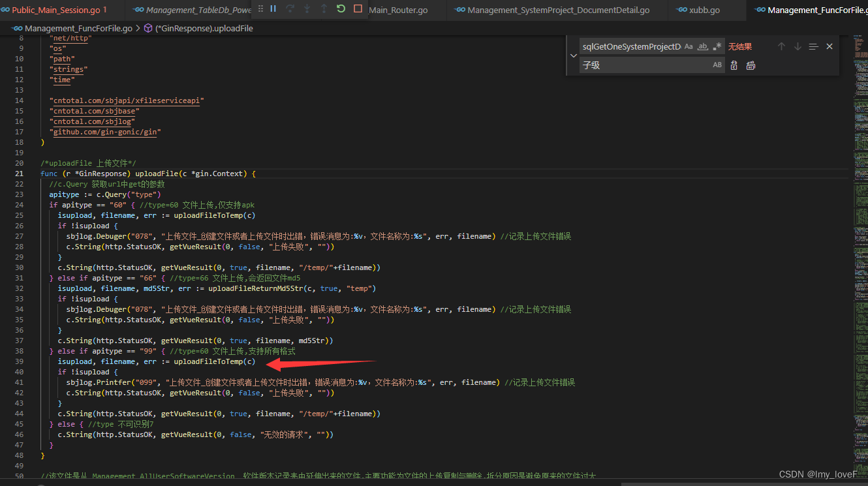Close the search widget
The image size is (868, 486).
829,46
